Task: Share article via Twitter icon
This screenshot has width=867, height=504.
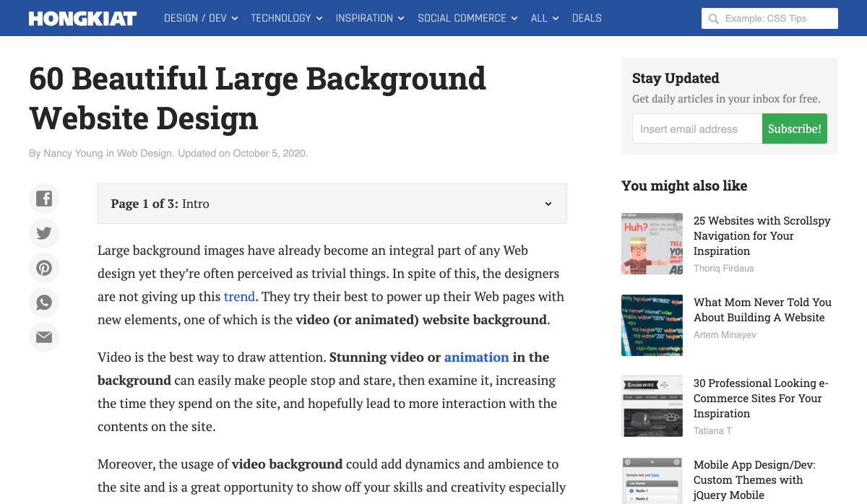Action: (x=44, y=233)
